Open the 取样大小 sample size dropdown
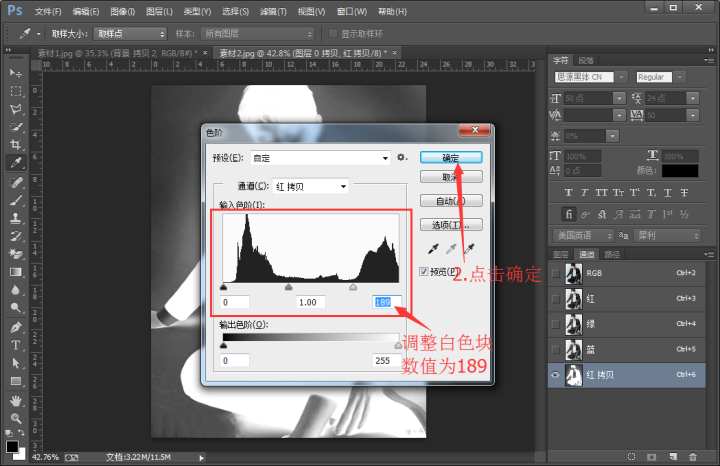This screenshot has height=466, width=720. [131, 33]
